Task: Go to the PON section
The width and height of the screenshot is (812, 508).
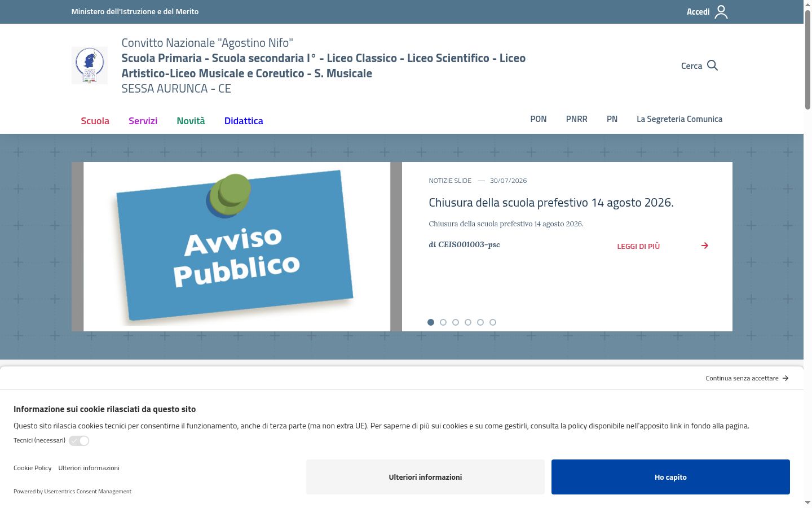Action: click(x=539, y=119)
